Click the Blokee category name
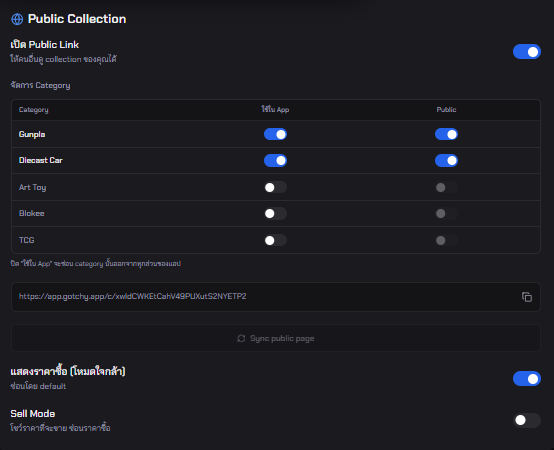 (31, 213)
